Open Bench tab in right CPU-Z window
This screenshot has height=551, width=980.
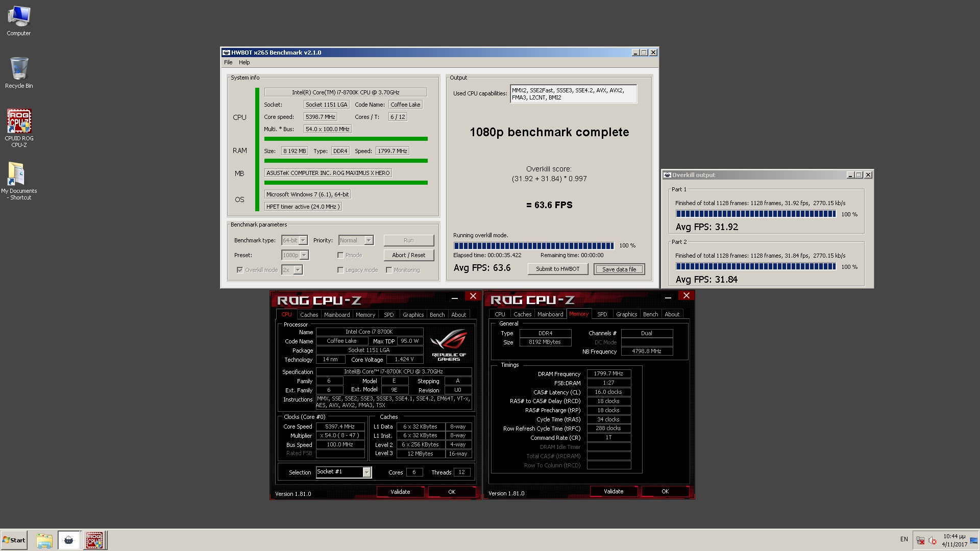(x=650, y=314)
